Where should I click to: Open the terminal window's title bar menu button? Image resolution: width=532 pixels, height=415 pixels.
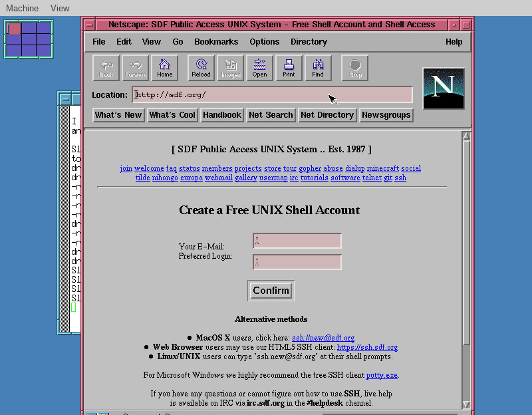point(65,99)
